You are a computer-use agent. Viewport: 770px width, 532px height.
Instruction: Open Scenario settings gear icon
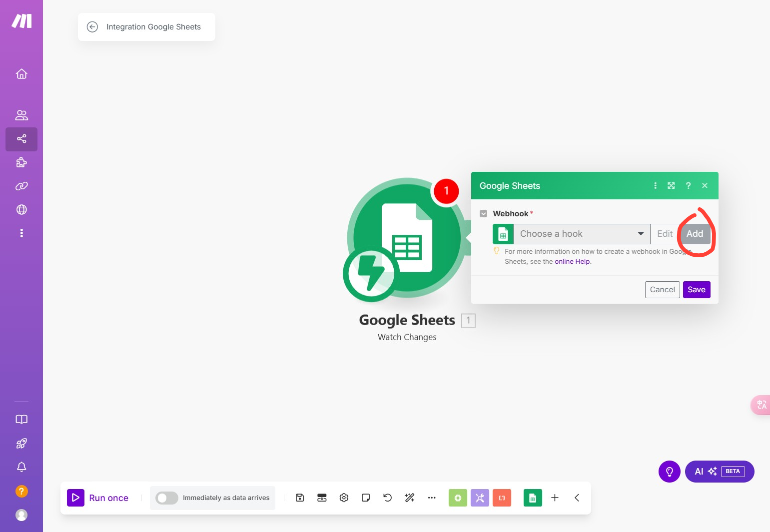[x=344, y=498]
